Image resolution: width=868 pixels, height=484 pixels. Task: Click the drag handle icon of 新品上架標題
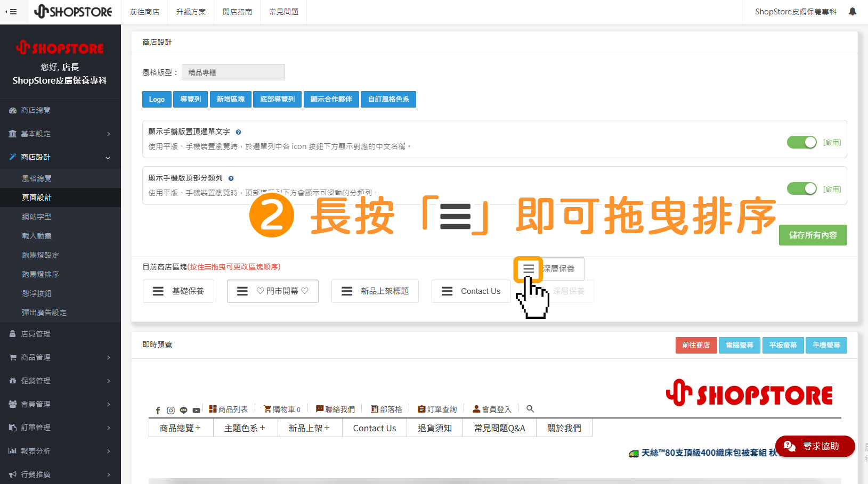(x=347, y=291)
